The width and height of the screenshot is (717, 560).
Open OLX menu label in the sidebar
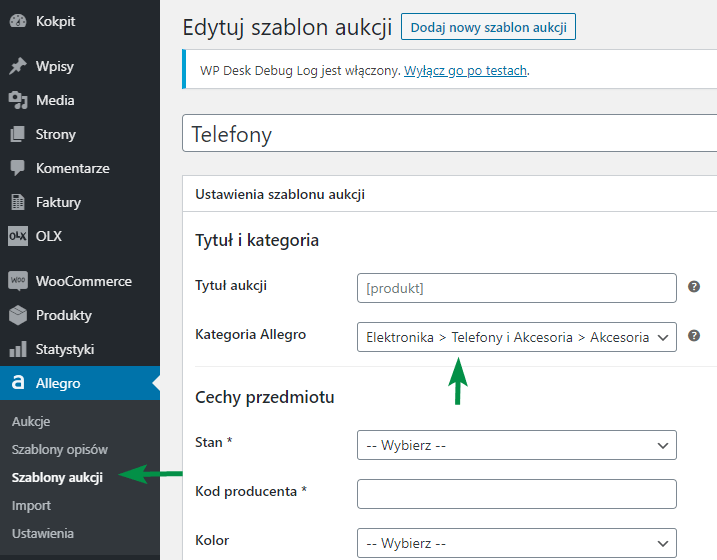click(x=49, y=236)
